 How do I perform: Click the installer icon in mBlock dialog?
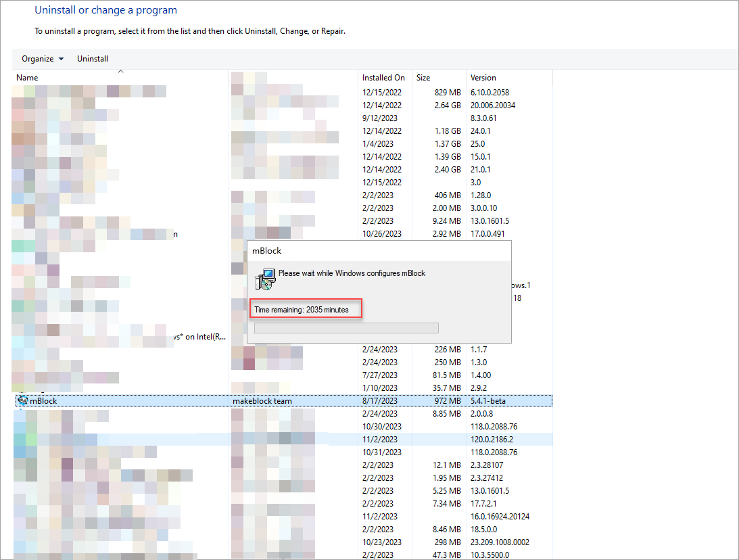[x=265, y=279]
